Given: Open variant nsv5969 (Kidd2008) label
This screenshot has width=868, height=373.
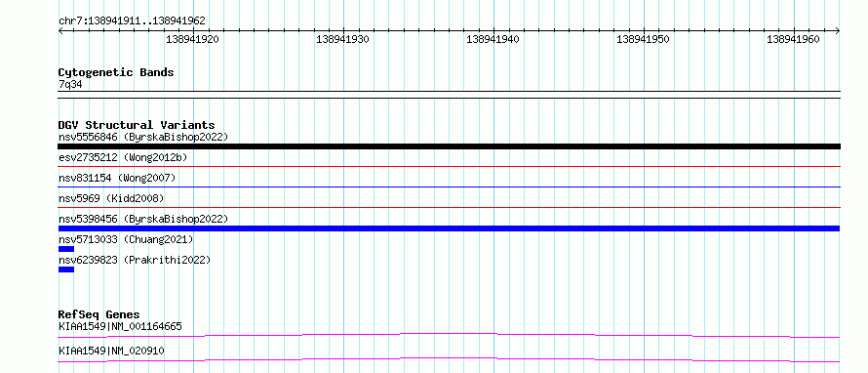Looking at the screenshot, I should pyautogui.click(x=111, y=198).
